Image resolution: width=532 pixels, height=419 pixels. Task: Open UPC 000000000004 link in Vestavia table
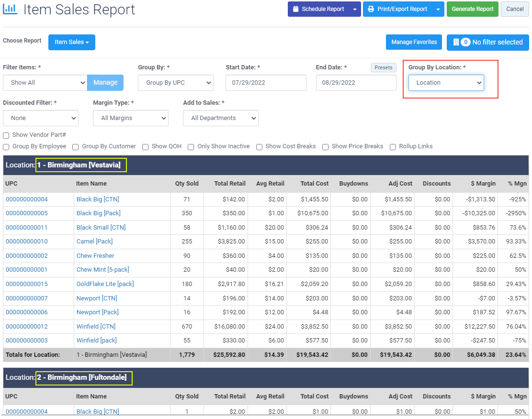27,199
